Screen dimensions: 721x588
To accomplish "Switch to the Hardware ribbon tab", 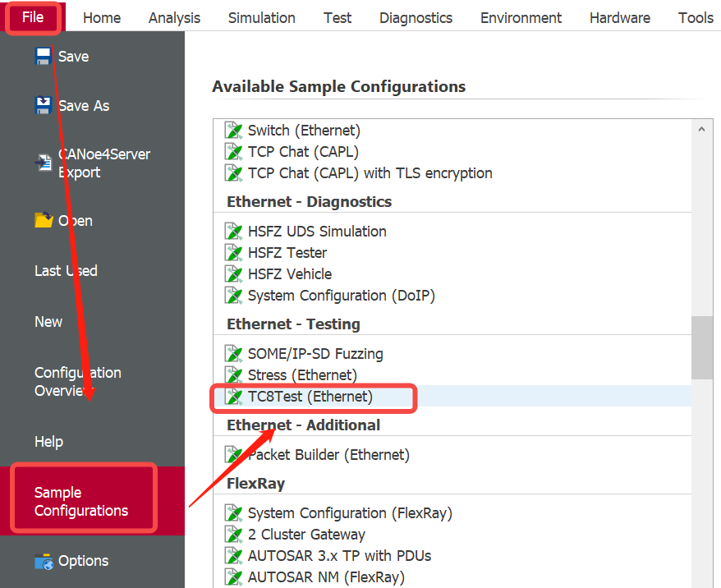I will point(620,18).
